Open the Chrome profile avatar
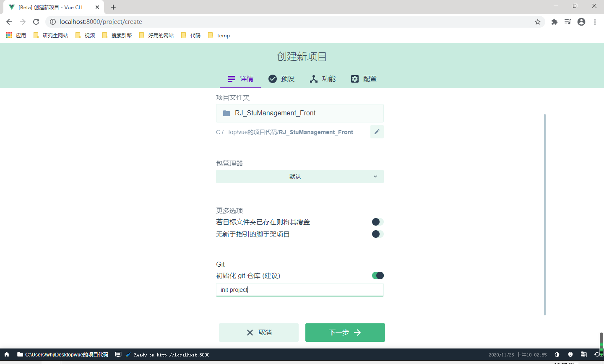 pyautogui.click(x=581, y=22)
